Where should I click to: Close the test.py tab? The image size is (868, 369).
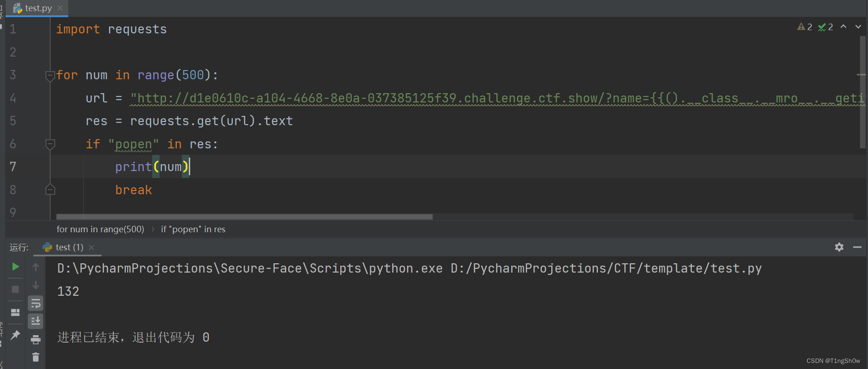click(x=60, y=8)
